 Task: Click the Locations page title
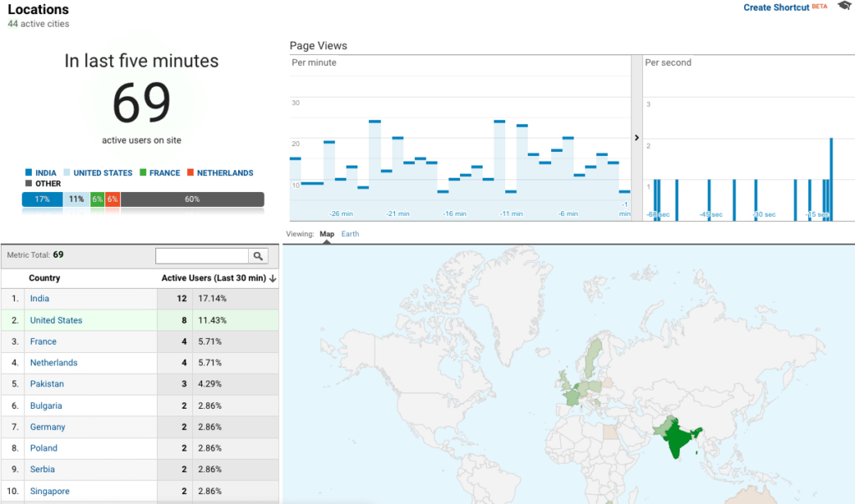pyautogui.click(x=38, y=9)
